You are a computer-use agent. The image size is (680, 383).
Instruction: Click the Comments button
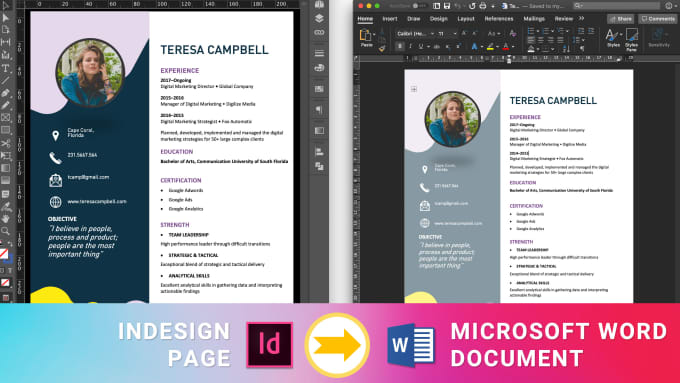[658, 19]
